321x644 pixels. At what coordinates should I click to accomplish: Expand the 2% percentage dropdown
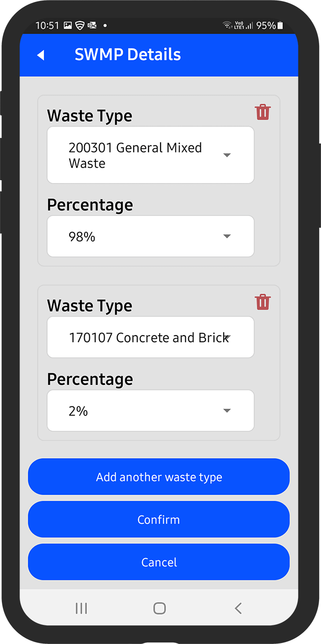150,411
